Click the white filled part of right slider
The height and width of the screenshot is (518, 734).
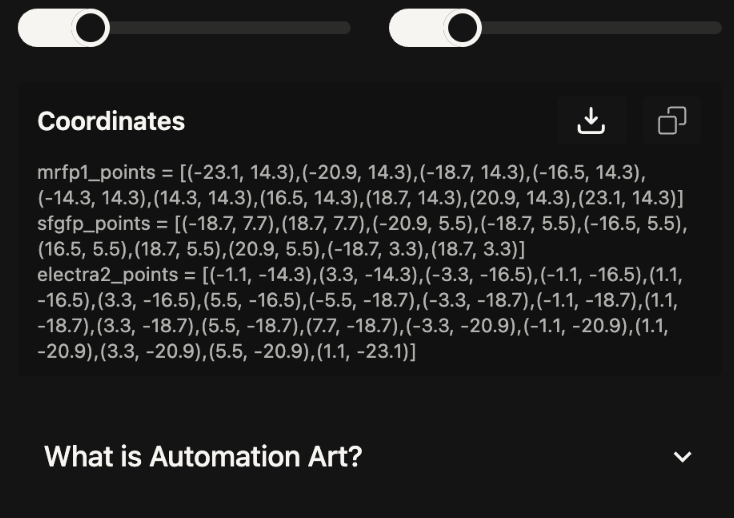pos(415,28)
